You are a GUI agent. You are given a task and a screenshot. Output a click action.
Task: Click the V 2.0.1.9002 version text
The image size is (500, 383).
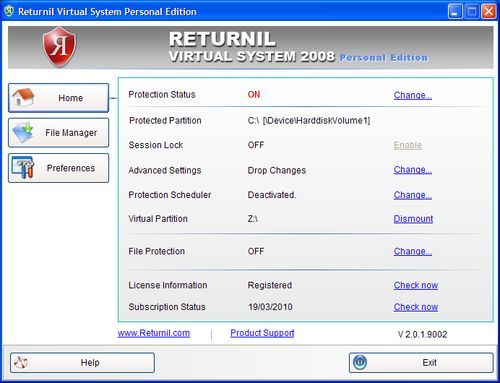(x=422, y=334)
